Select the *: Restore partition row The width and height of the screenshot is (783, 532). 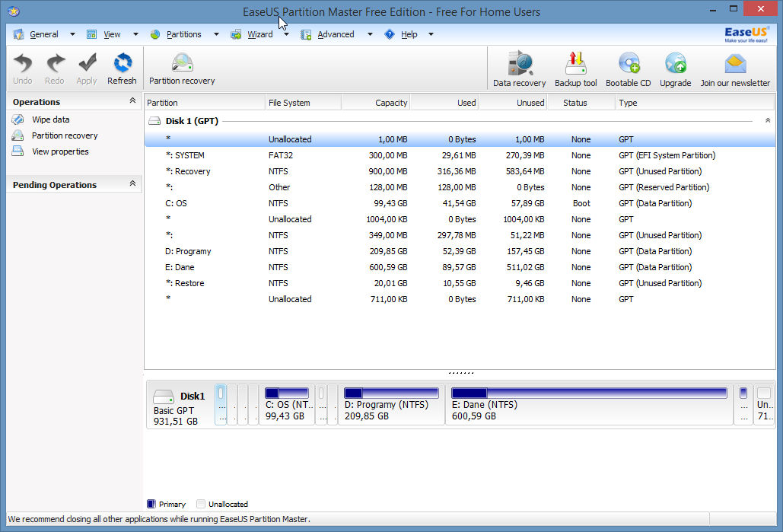(460, 283)
